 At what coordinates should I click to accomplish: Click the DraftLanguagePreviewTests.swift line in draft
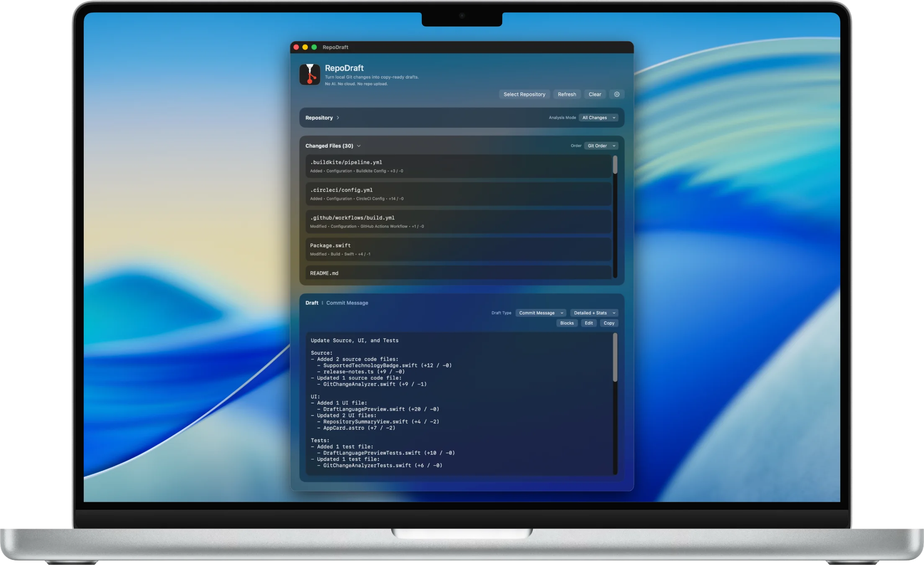(x=386, y=453)
